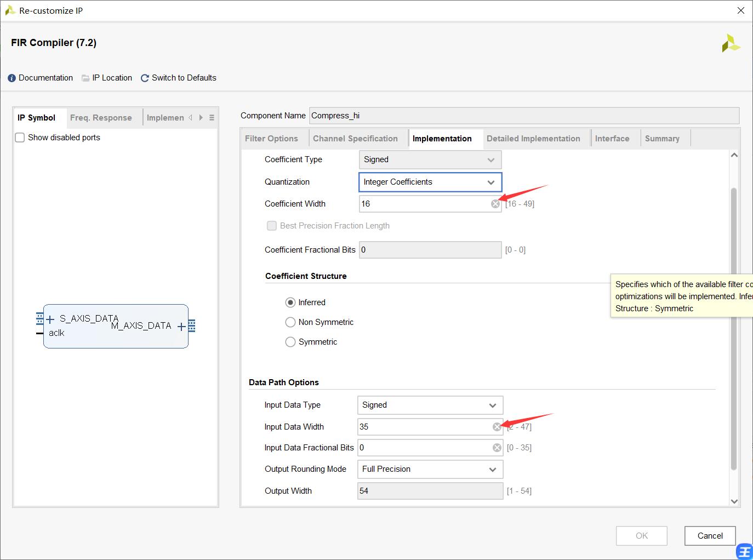The image size is (753, 560).
Task: Click the FIR Compiler (7.2) title
Action: point(54,43)
